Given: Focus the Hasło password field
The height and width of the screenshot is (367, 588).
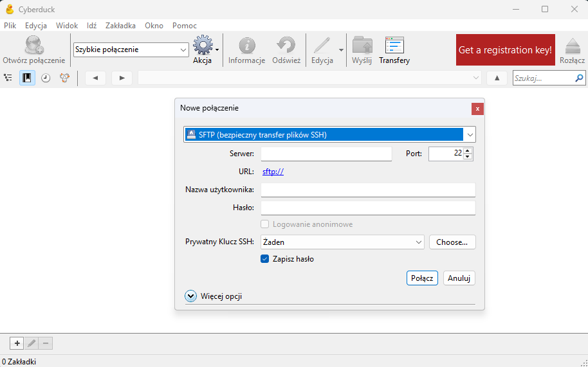Looking at the screenshot, I should point(368,208).
